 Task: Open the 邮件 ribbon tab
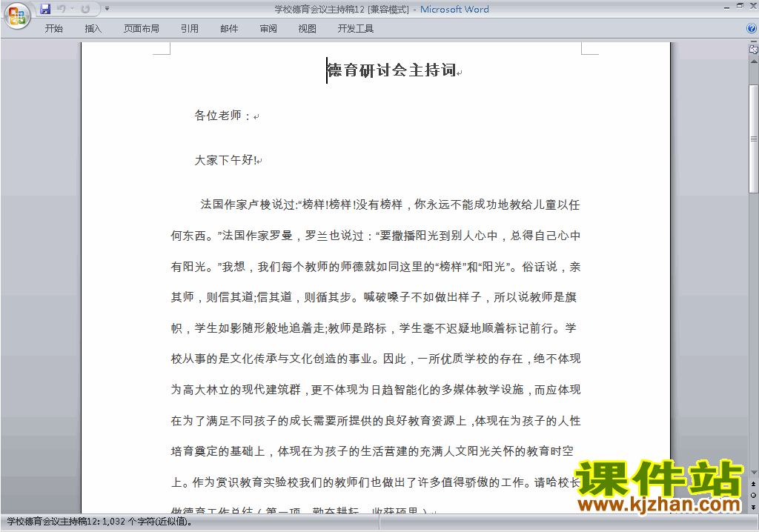click(x=229, y=29)
